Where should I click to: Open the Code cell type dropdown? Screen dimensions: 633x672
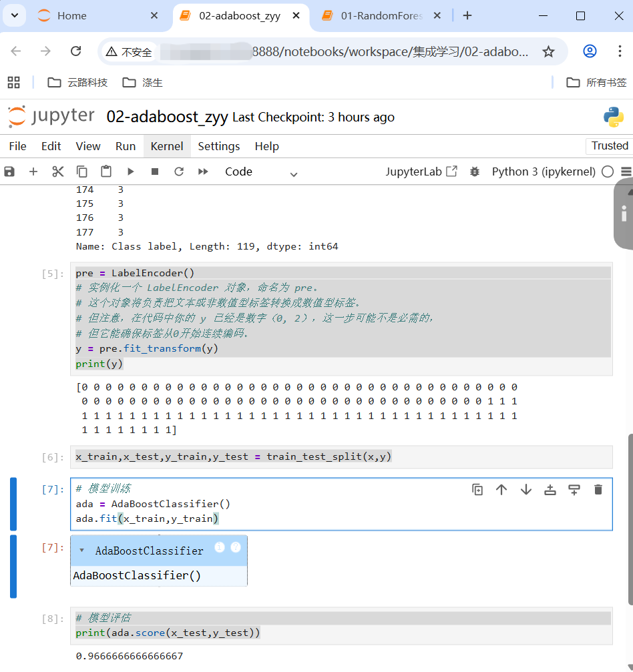pos(260,172)
